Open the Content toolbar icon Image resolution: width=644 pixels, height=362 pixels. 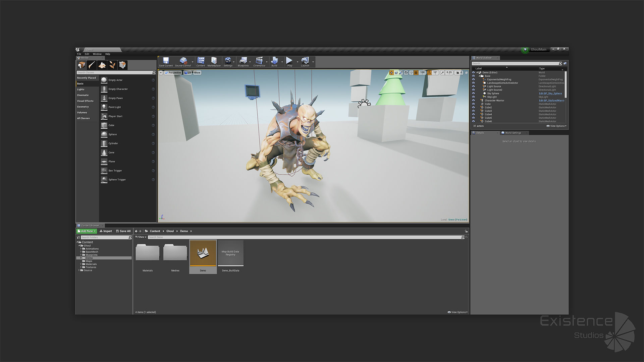tap(201, 62)
